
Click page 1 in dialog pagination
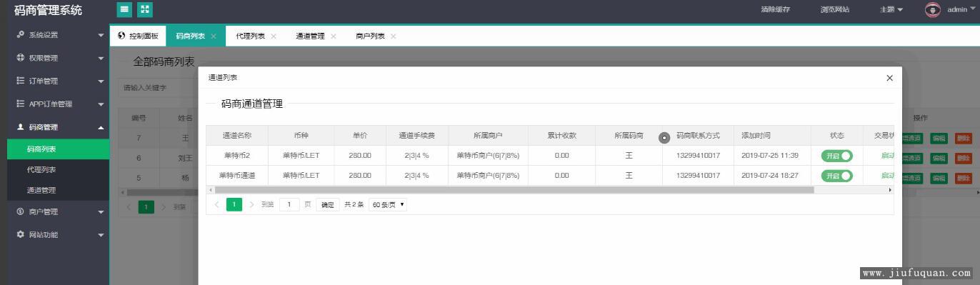click(x=234, y=204)
